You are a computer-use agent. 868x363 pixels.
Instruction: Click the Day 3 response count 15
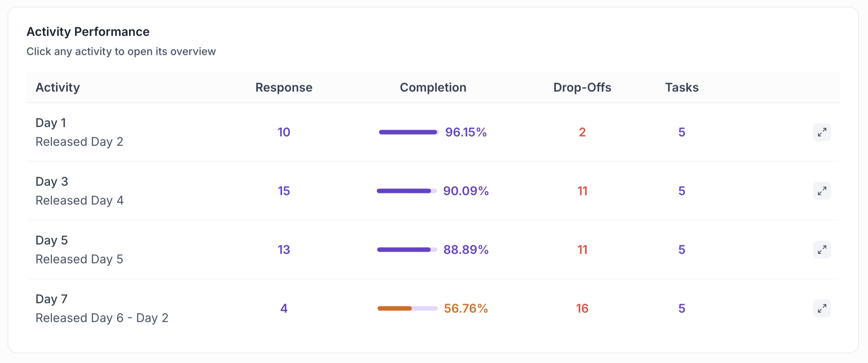[284, 191]
